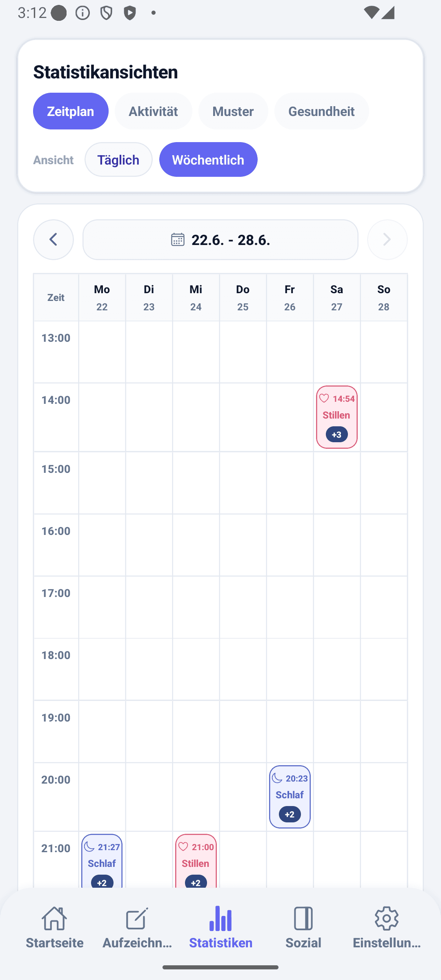This screenshot has height=980, width=441.
Task: Open the Sozial panel icon
Action: click(x=303, y=919)
